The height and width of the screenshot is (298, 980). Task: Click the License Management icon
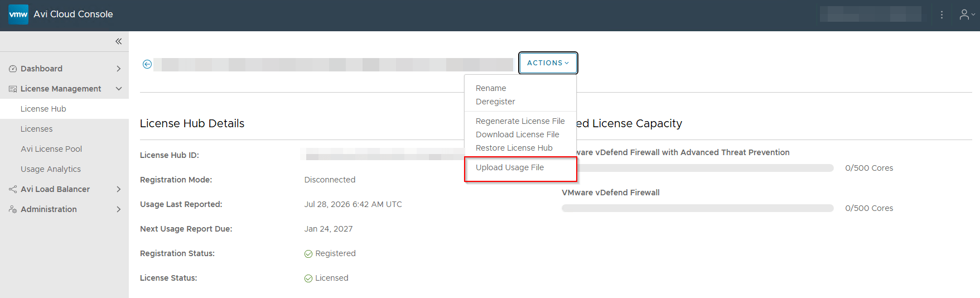click(13, 89)
